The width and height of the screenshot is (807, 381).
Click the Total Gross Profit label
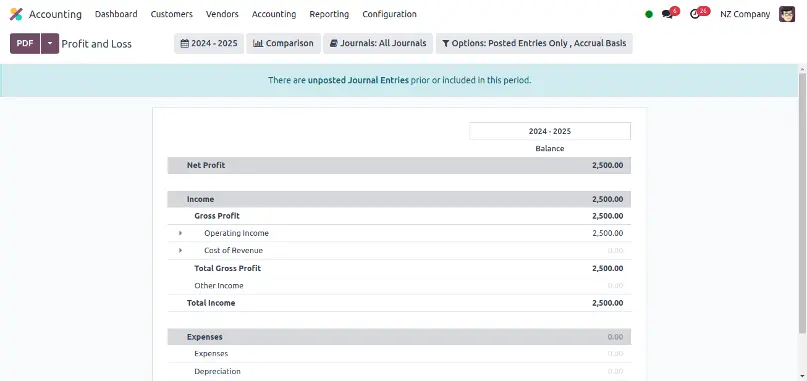pos(227,268)
